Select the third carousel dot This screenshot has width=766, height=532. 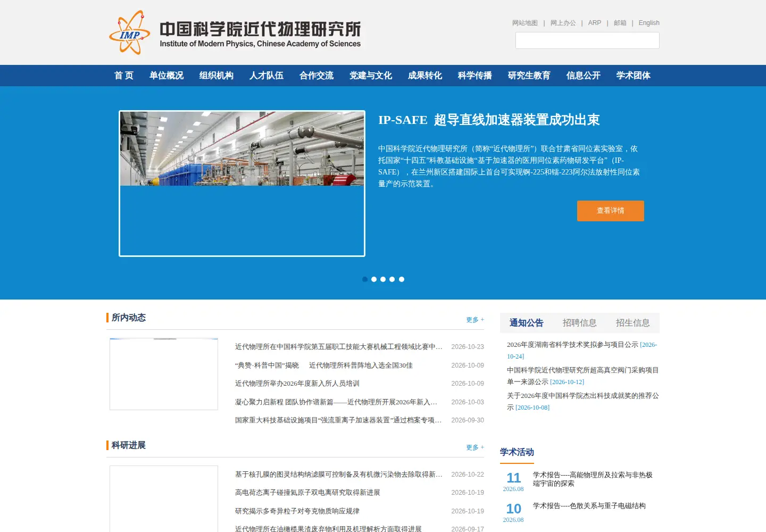[x=383, y=279]
